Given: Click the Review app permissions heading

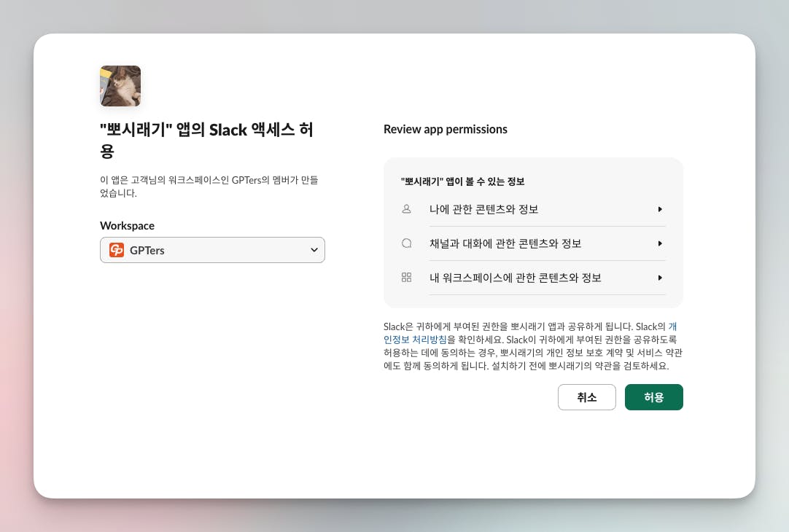Looking at the screenshot, I should coord(446,129).
